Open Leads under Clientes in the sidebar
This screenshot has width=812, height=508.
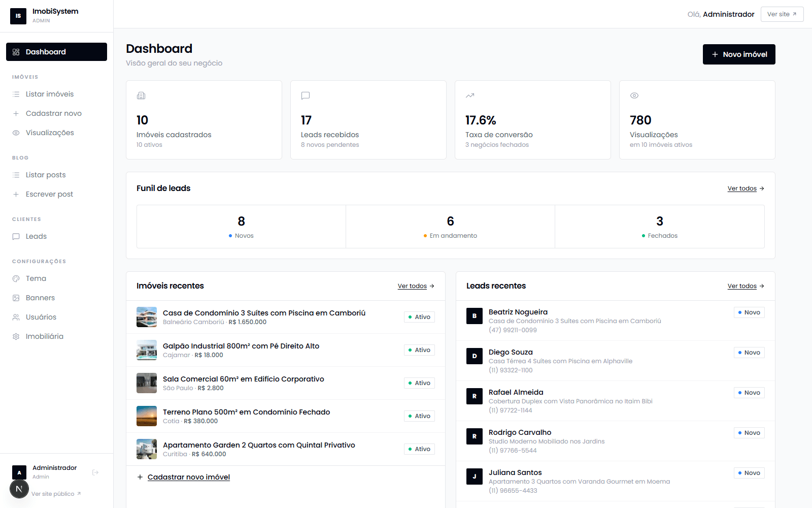click(56, 236)
